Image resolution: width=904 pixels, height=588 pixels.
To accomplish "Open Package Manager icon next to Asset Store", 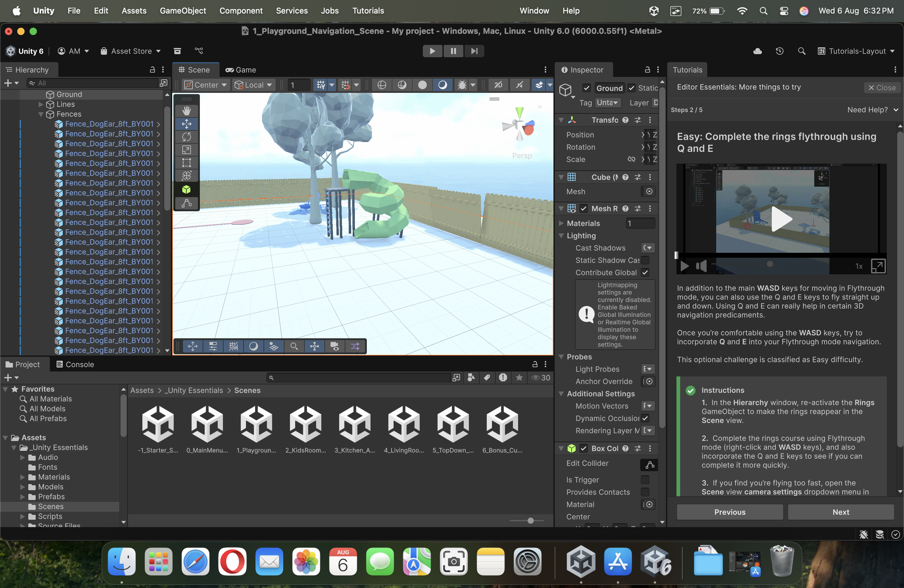I will [x=177, y=51].
